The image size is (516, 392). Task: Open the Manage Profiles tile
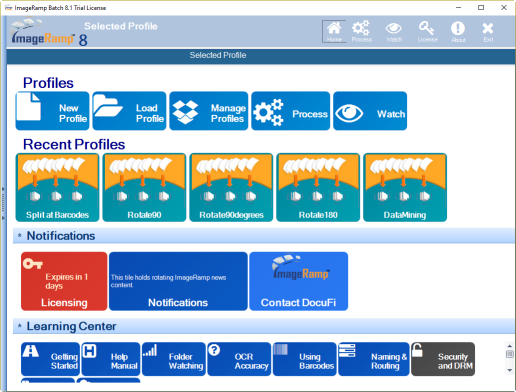(209, 111)
